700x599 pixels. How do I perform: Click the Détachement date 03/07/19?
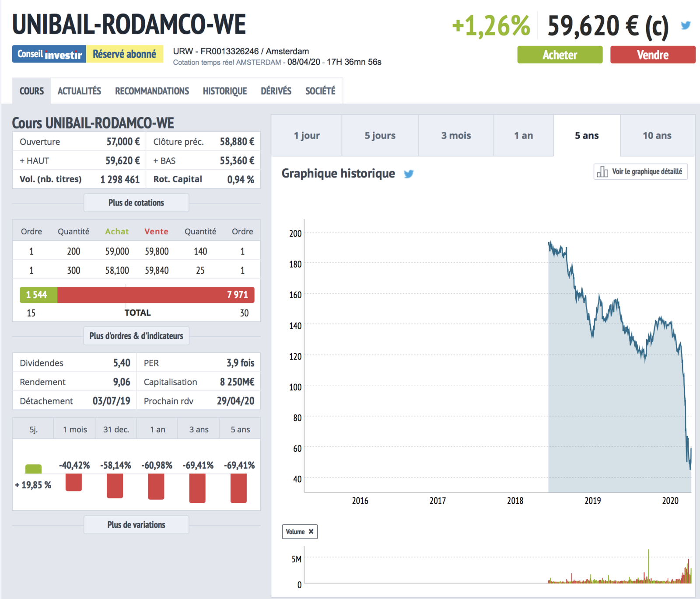point(111,401)
